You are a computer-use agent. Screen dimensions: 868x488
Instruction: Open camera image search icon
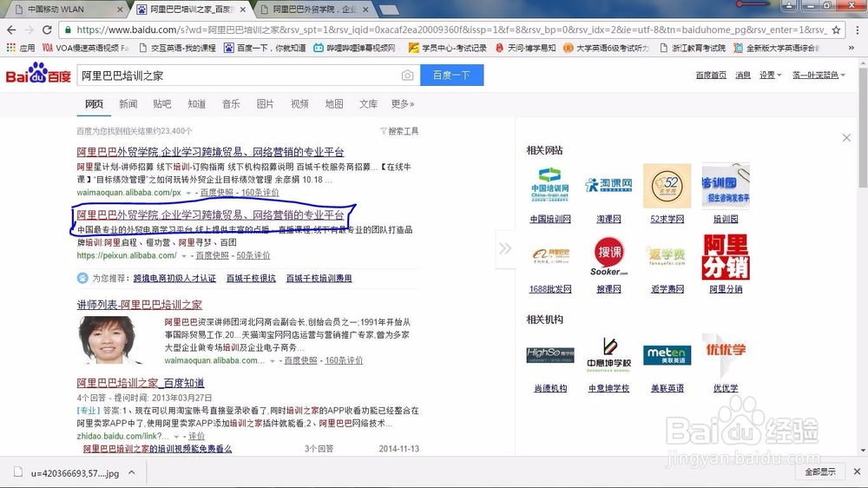[407, 76]
